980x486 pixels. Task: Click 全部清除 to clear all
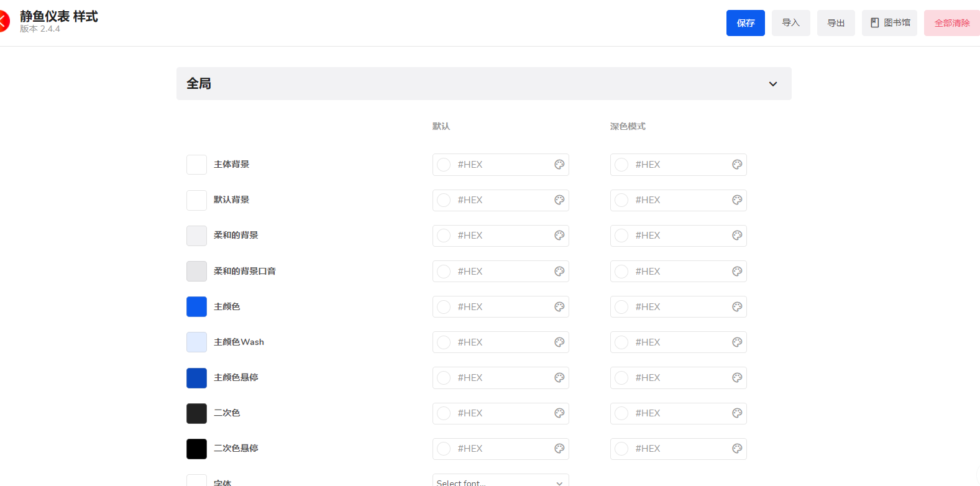tap(951, 23)
